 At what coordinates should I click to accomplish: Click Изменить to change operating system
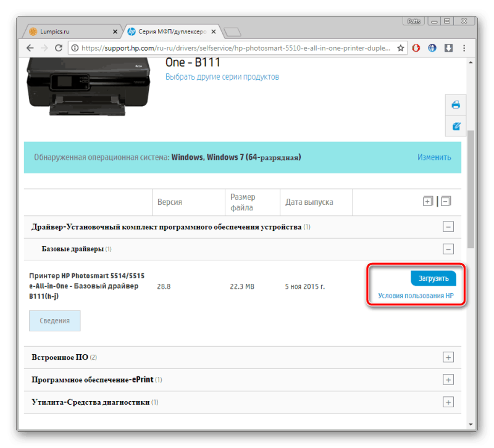434,157
